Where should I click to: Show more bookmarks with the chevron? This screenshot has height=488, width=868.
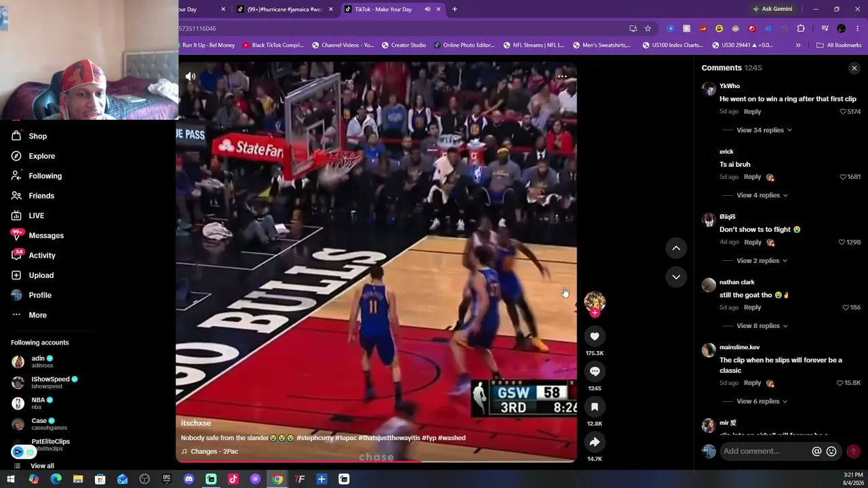tap(798, 45)
